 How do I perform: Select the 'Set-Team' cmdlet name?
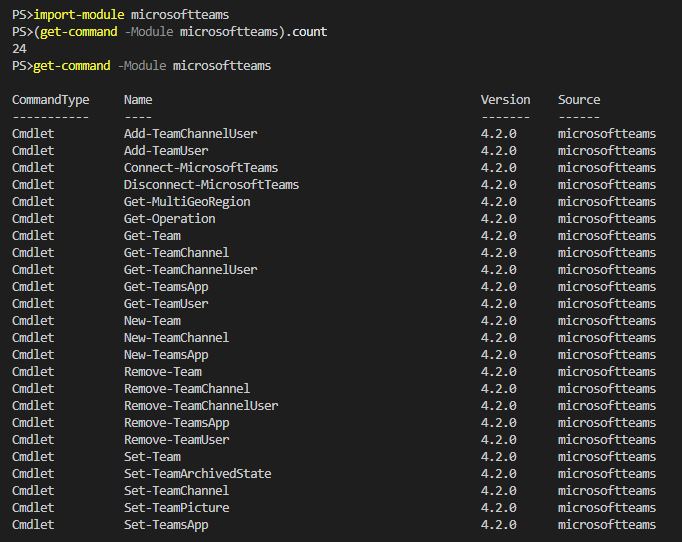[x=152, y=457]
